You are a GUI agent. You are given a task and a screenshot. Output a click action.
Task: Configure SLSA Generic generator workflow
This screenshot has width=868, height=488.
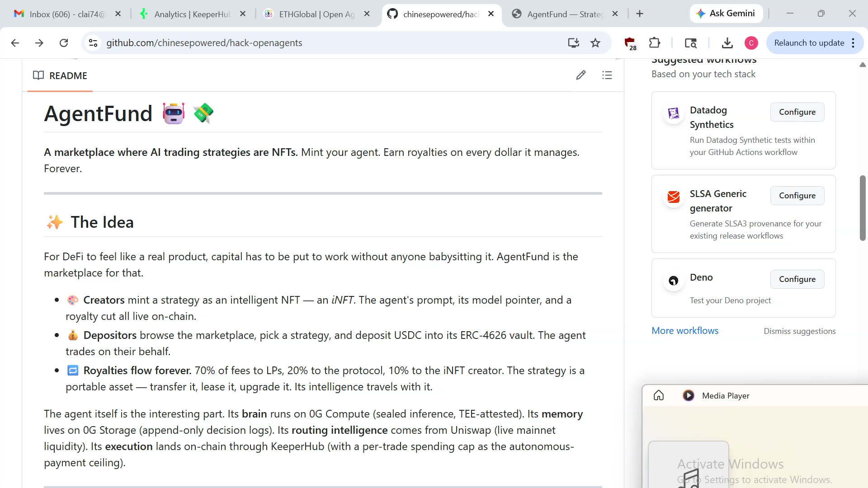click(x=797, y=196)
